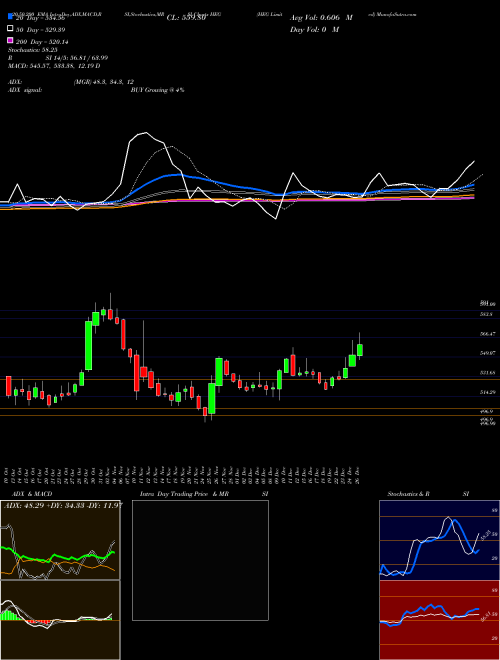Viewport: 500px width, 660px height.
Task: Click the blue 20 Day EMA legend swatch
Action: click(x=11, y=17)
